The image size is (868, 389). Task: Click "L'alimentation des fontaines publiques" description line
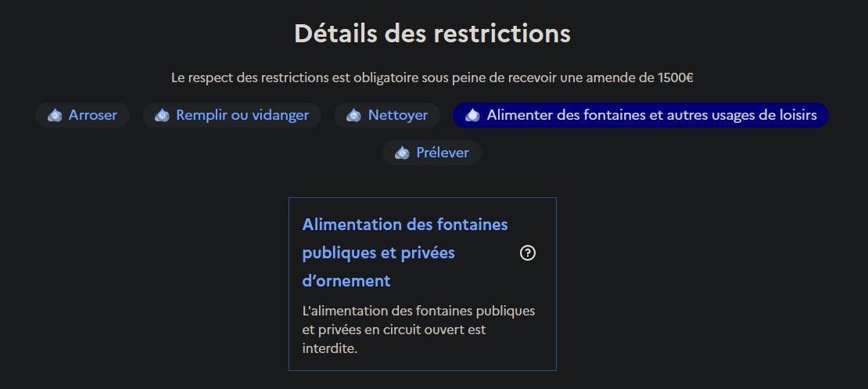pos(418,311)
